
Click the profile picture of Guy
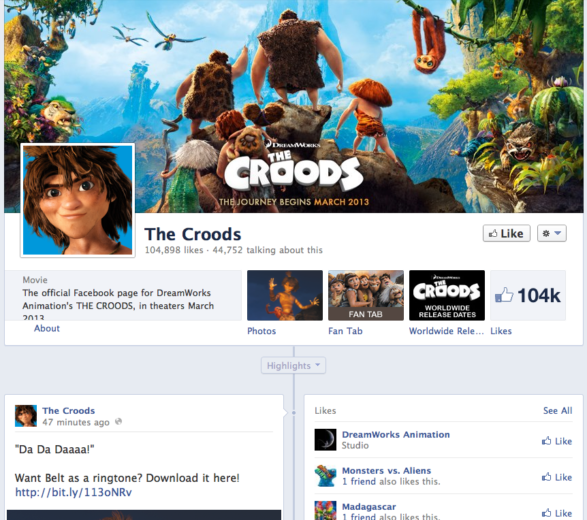(77, 200)
